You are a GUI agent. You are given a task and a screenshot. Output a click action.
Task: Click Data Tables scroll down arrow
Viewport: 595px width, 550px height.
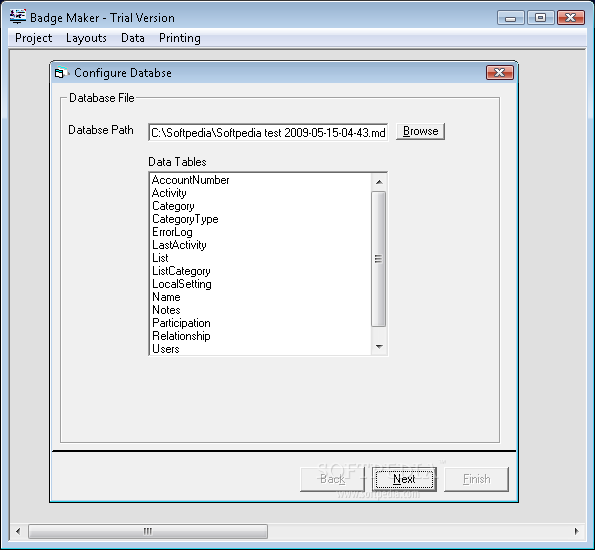click(379, 347)
